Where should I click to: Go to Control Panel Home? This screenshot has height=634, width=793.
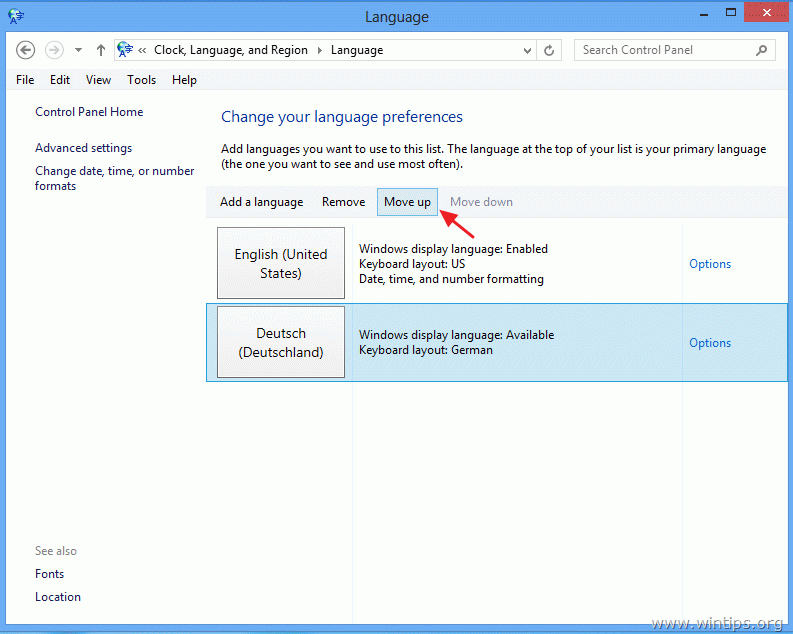(x=89, y=112)
